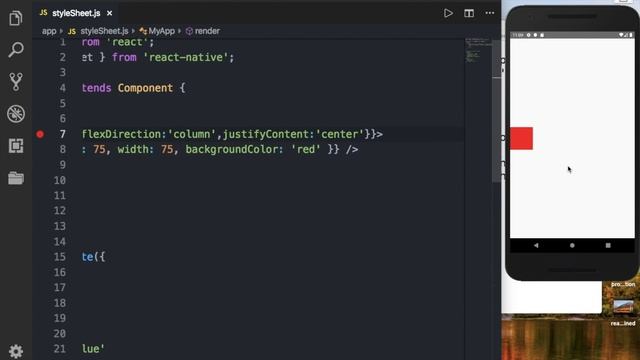Click justifyContent:'center' text on line 7
This screenshot has width=640, height=360.
tap(293, 134)
